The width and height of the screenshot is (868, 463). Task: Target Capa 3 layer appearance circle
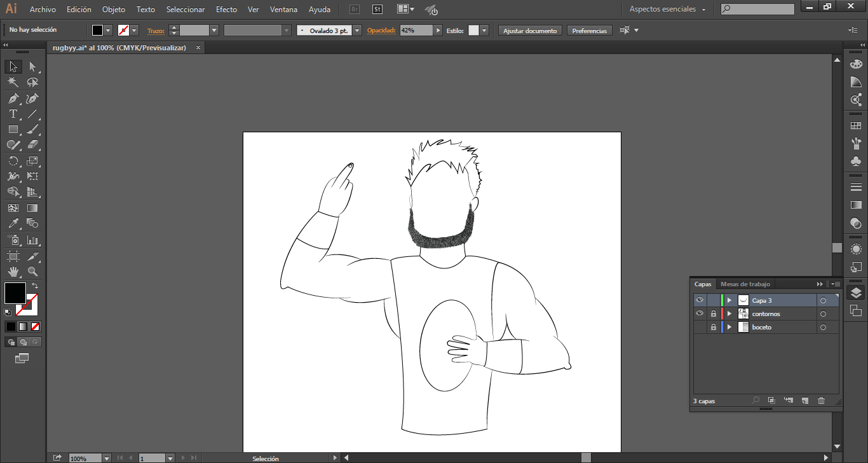[823, 301]
